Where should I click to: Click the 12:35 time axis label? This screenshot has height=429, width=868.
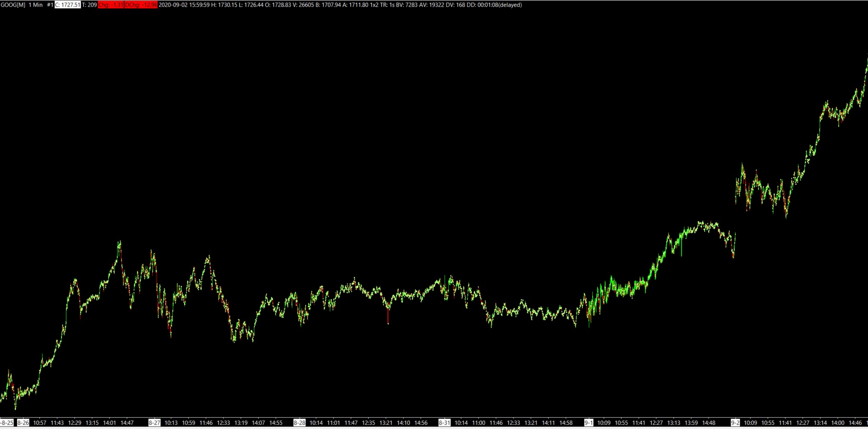[x=368, y=423]
